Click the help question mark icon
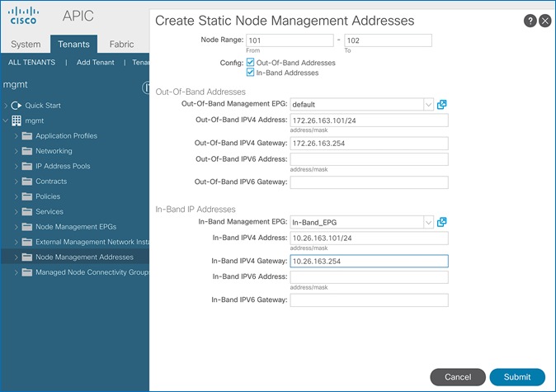 tap(530, 21)
